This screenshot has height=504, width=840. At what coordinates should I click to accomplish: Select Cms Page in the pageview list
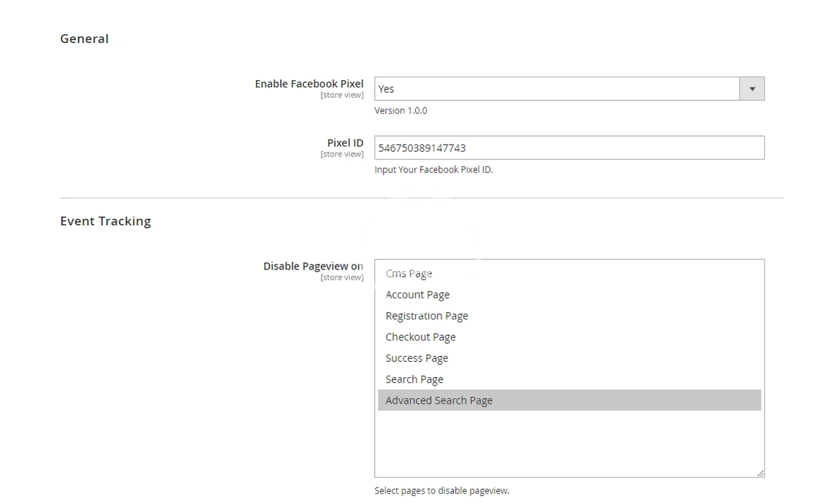pos(409,274)
